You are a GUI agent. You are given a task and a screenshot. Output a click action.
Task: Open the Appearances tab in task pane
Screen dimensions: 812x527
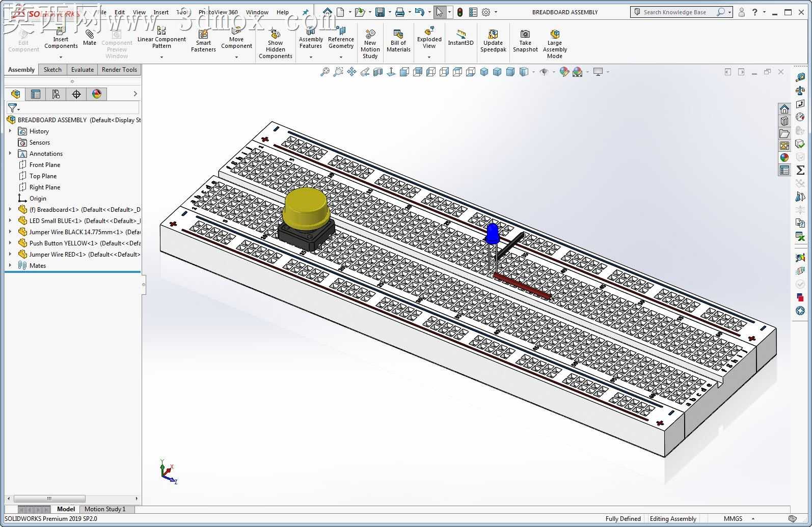[x=784, y=158]
